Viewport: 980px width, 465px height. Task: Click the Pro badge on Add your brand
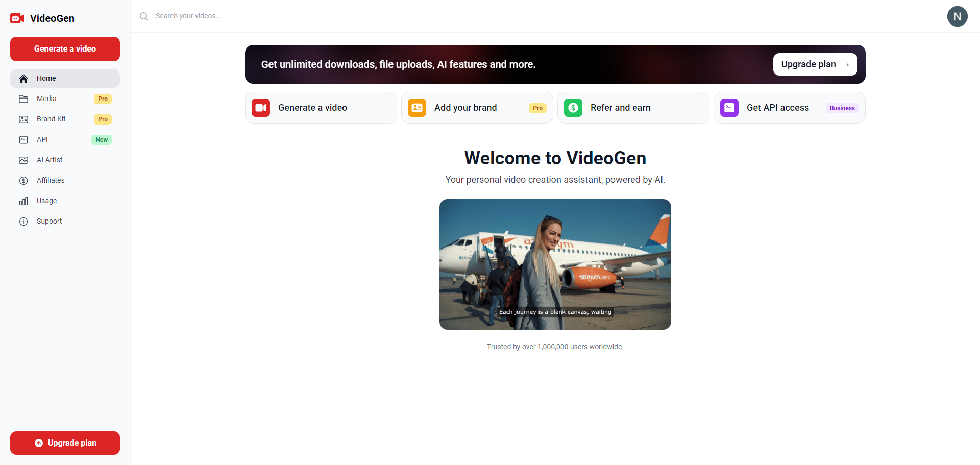[537, 108]
